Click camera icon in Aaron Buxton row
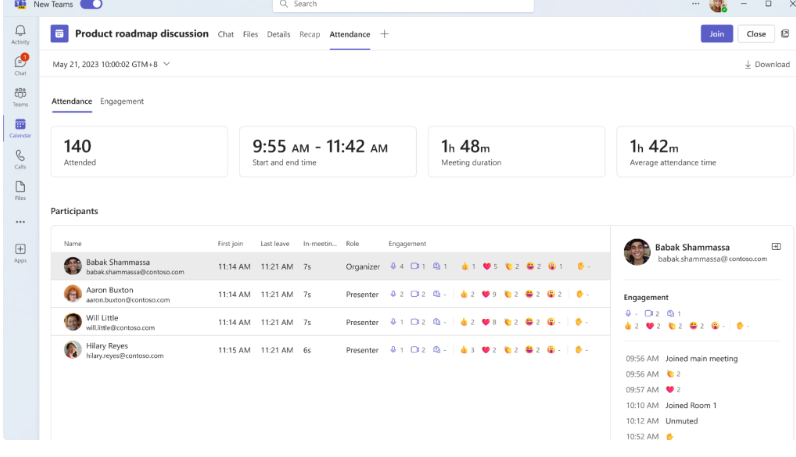 415,294
